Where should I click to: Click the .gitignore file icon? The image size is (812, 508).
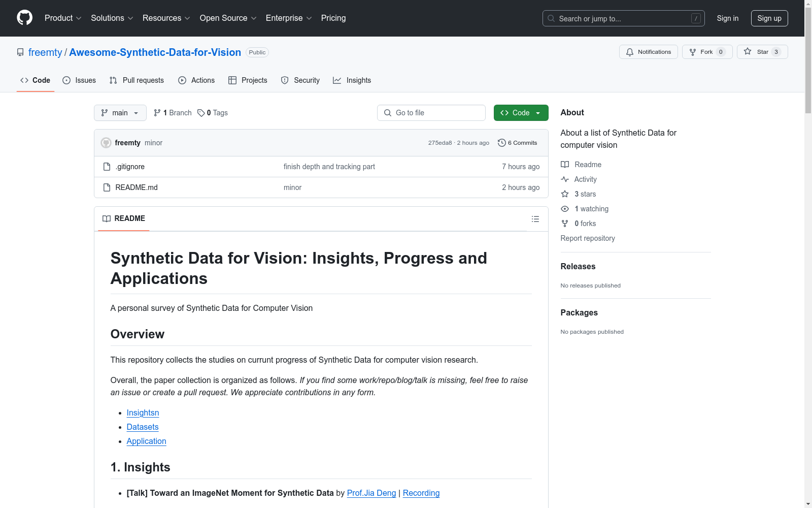click(x=107, y=167)
